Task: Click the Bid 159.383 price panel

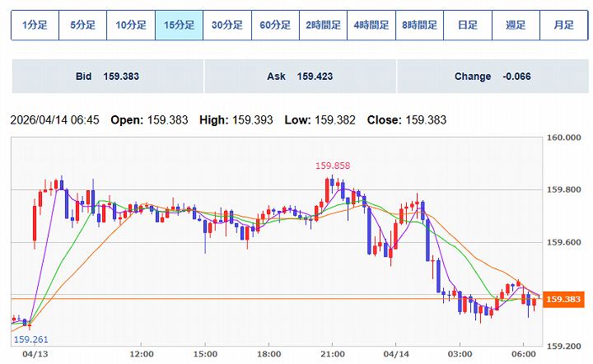Action: (107, 77)
